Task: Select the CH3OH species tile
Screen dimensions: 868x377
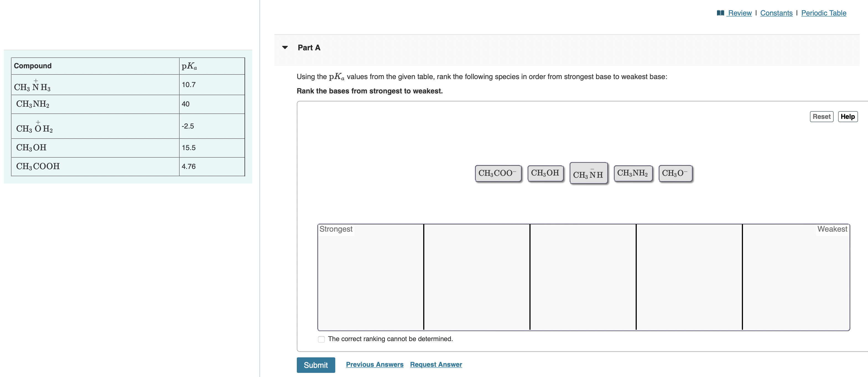Action: point(545,173)
